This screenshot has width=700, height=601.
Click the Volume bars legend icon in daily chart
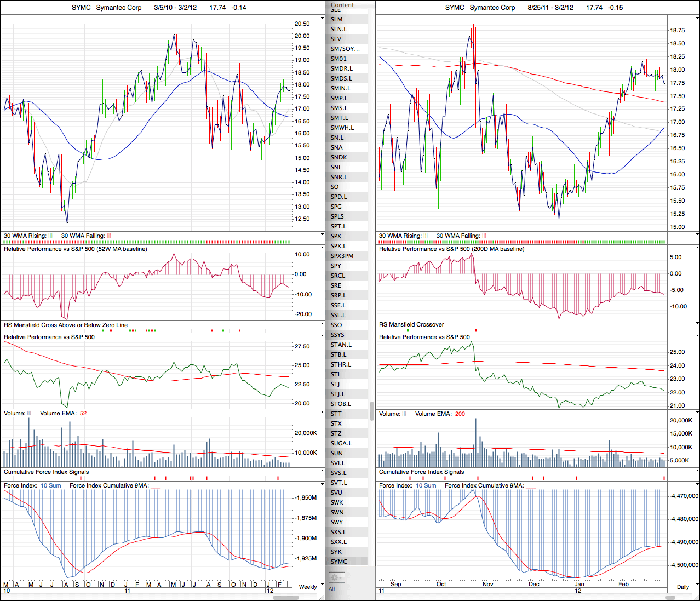[x=404, y=414]
